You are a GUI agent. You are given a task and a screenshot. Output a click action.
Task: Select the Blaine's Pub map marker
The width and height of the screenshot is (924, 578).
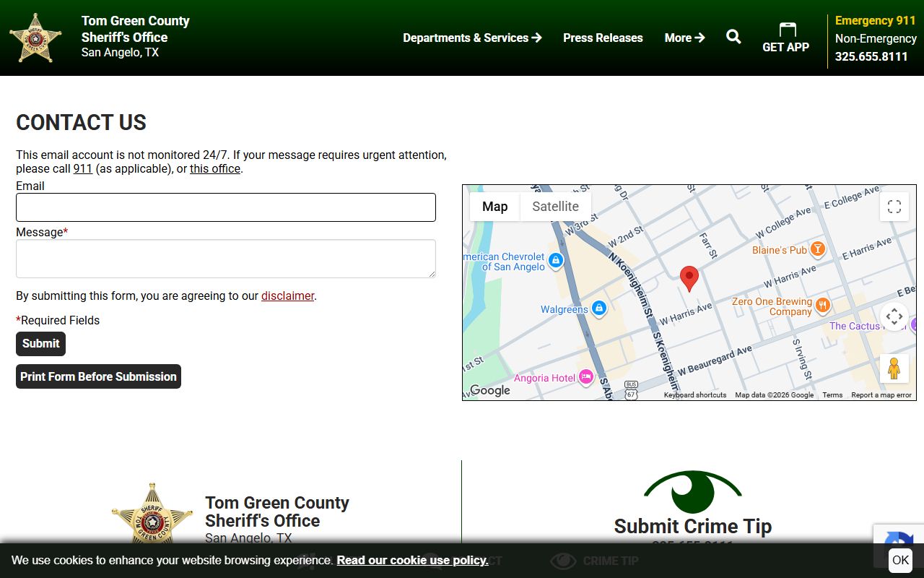(x=818, y=249)
